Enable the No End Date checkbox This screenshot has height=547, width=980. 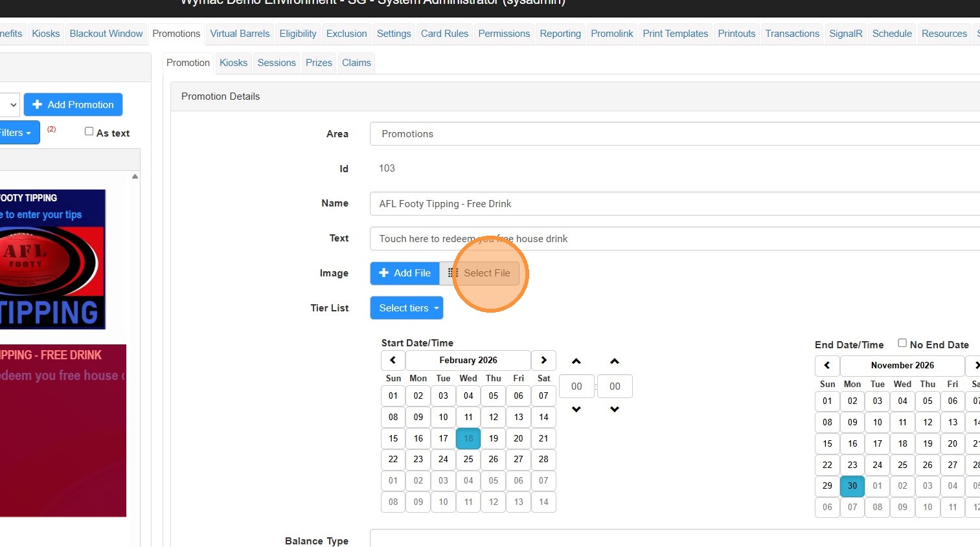(x=902, y=343)
